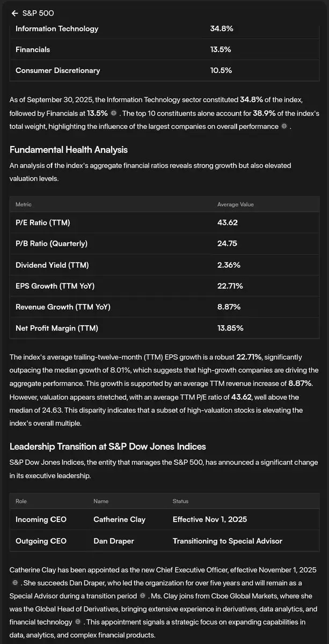Open the citation globe after 'financial technology'
The image size is (329, 644).
pos(78,622)
